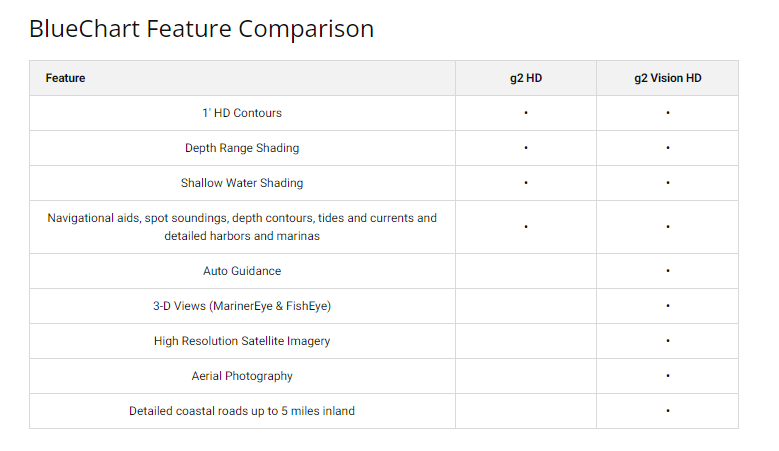Click the g2 Vision HD dot for Aerial Photography

pos(667,376)
